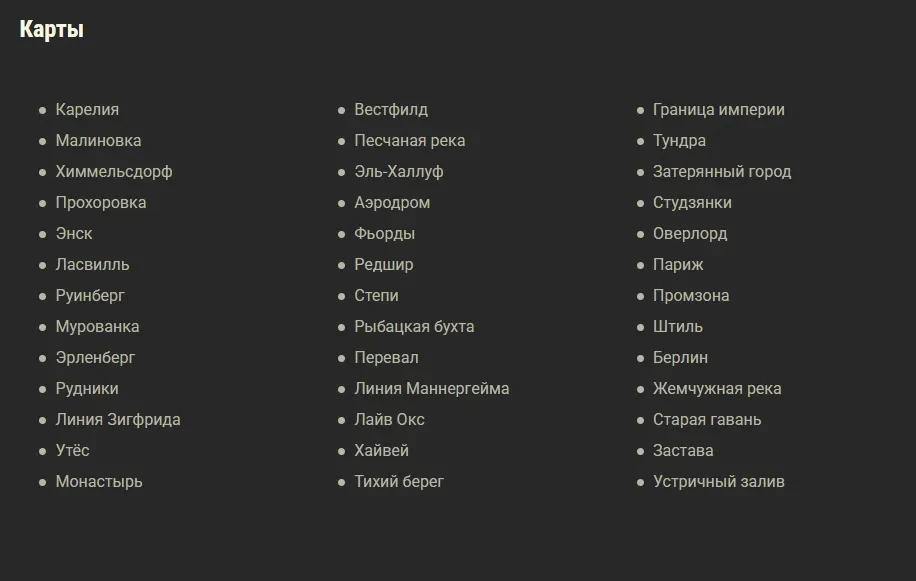
Task: Open the Тихий берег link
Action: coord(399,482)
